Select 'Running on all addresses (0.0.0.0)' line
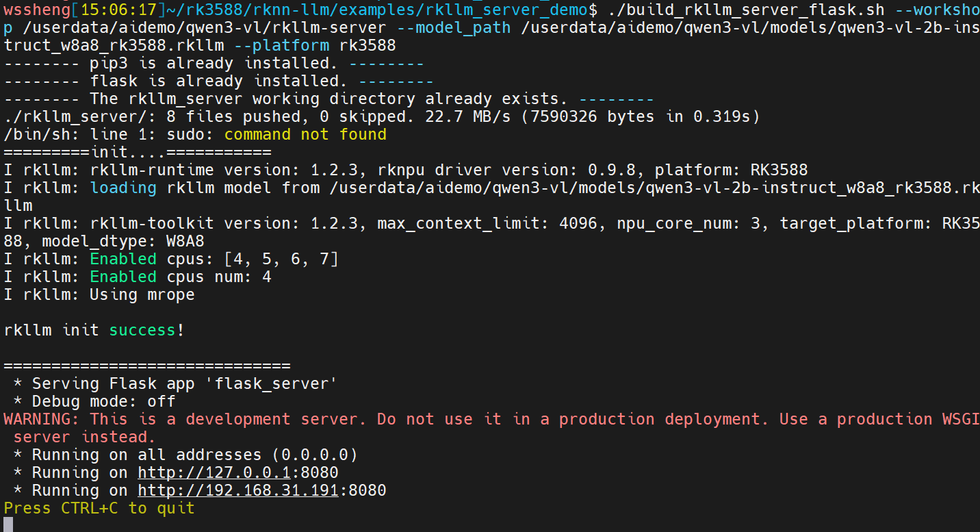This screenshot has height=532, width=980. pyautogui.click(x=185, y=455)
